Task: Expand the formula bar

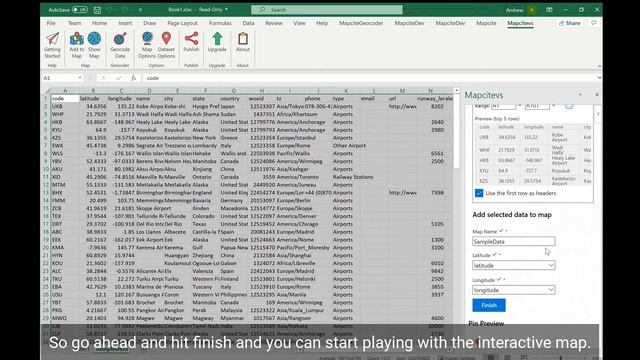Action: (x=599, y=78)
